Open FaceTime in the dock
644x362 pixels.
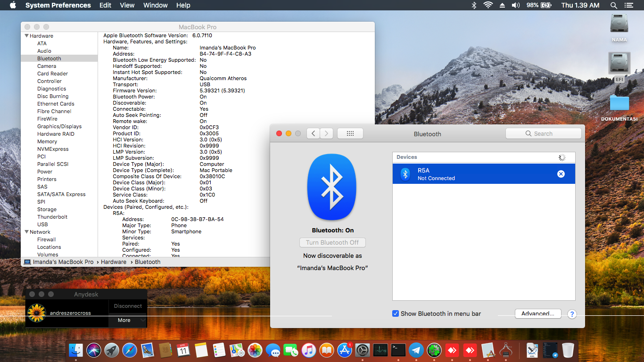click(x=291, y=350)
